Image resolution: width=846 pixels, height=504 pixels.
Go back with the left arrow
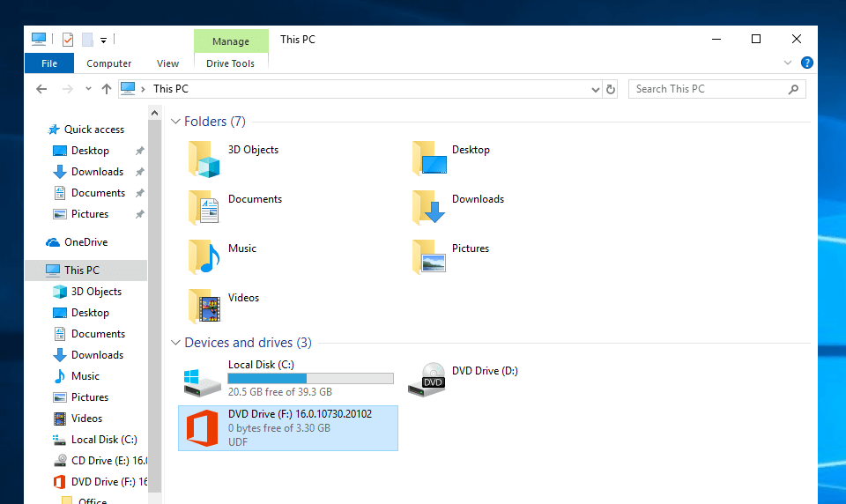point(41,89)
